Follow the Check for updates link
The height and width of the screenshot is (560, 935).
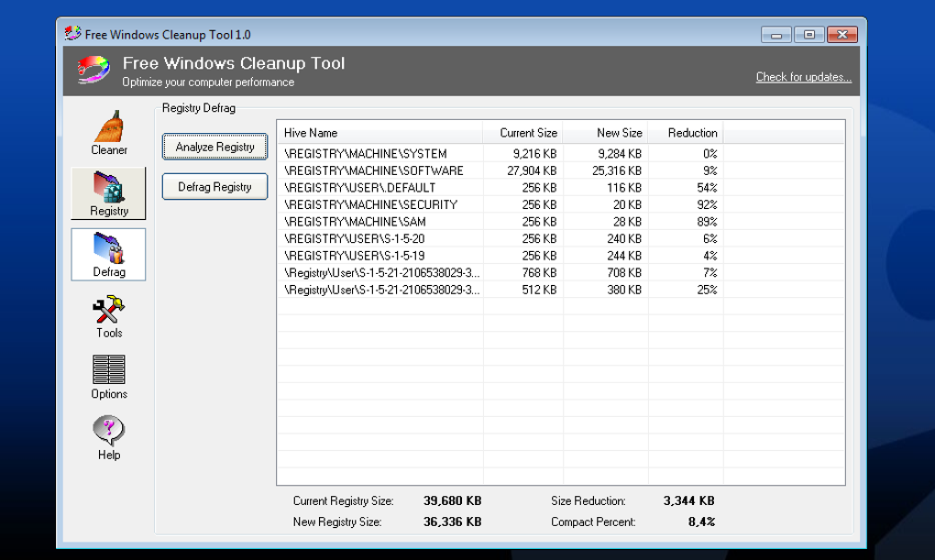[x=803, y=77]
